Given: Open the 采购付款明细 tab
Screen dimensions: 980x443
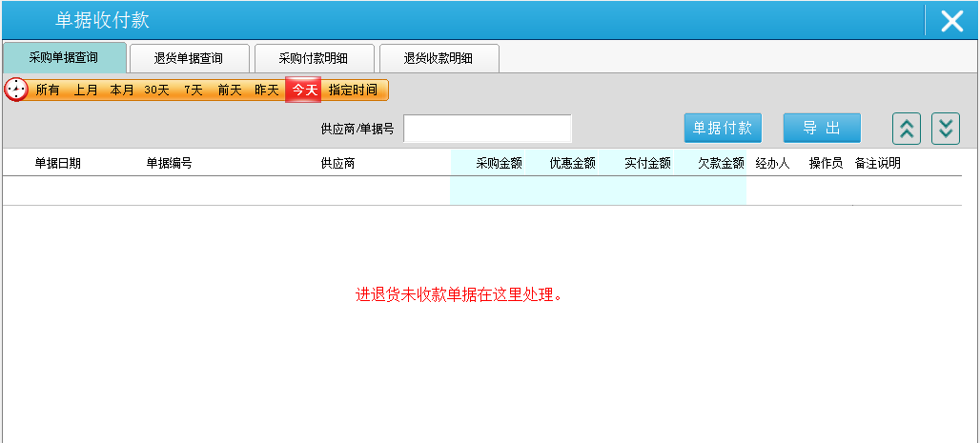Looking at the screenshot, I should (313, 58).
